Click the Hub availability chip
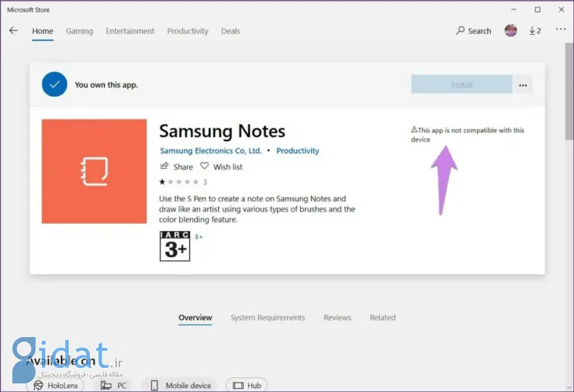 point(247,385)
